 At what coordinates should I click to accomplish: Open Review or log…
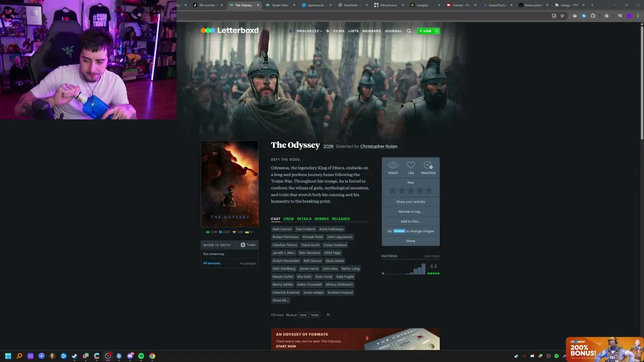pyautogui.click(x=411, y=212)
